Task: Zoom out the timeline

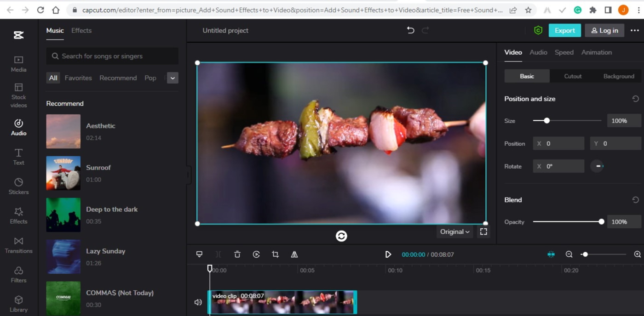Action: [569, 254]
